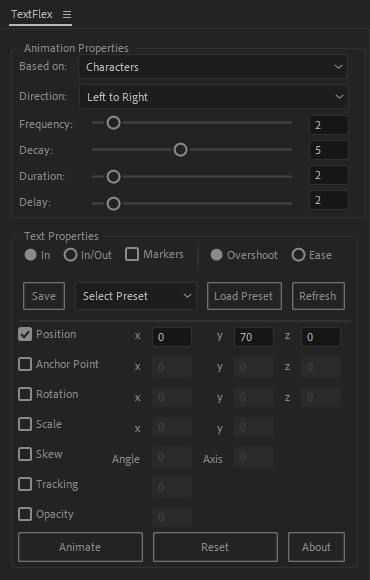Image resolution: width=370 pixels, height=580 pixels.
Task: Open the Direction Left to Right dropdown
Action: coord(213,97)
